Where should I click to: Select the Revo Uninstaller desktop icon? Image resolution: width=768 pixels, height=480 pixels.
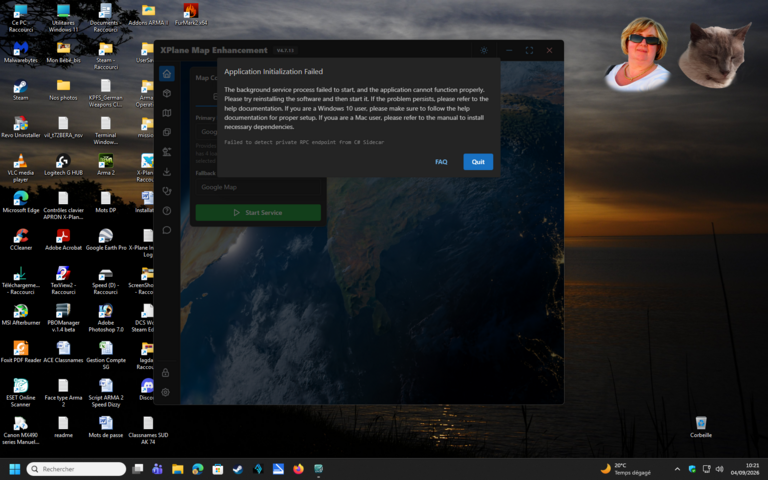click(x=21, y=127)
